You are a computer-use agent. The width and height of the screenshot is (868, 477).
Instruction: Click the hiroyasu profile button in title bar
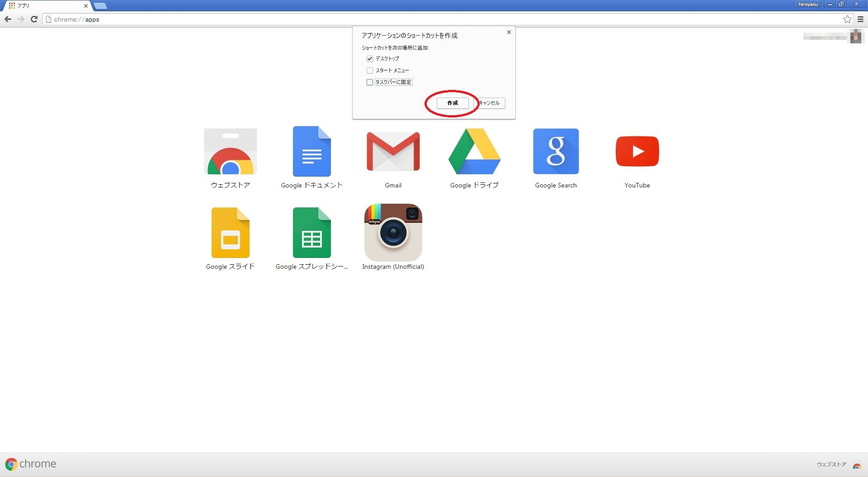(808, 4)
